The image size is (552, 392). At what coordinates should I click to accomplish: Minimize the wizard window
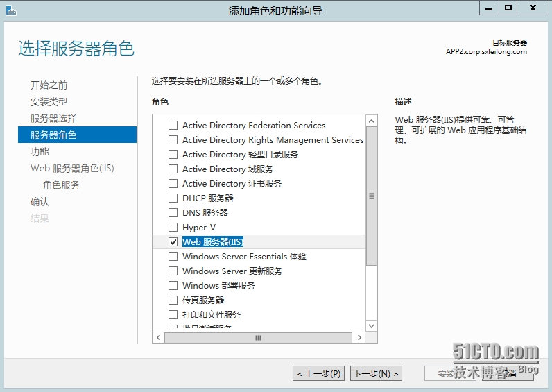click(x=489, y=8)
